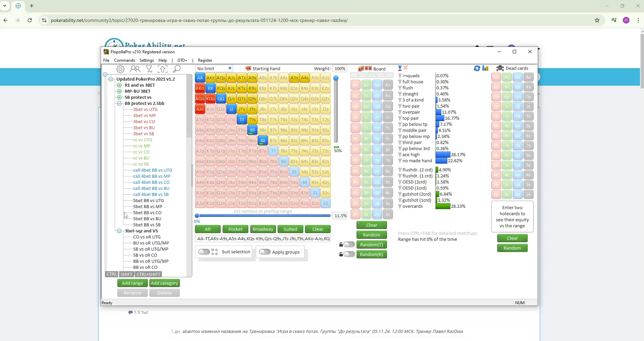Reload the page with the browser refresh icon
Viewport: 644px width, 341px height.
coord(30,20)
